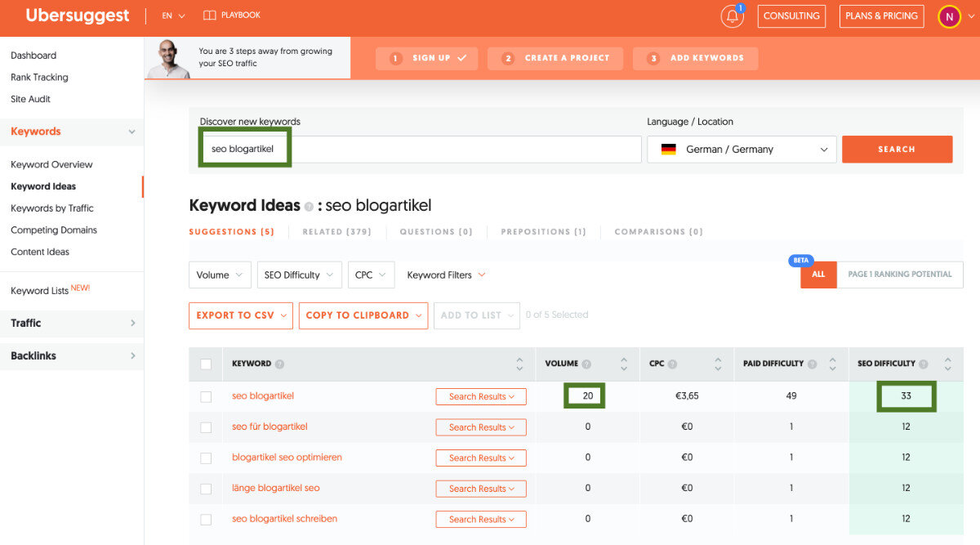Click the Ubersuggest logo
Screen dimensions: 980x545
coord(78,16)
